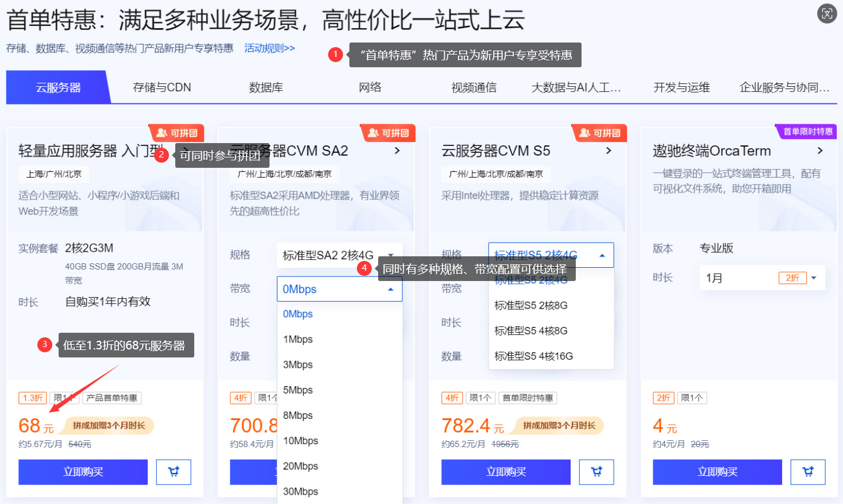Expand the 1月 duration dropdown

tap(762, 278)
